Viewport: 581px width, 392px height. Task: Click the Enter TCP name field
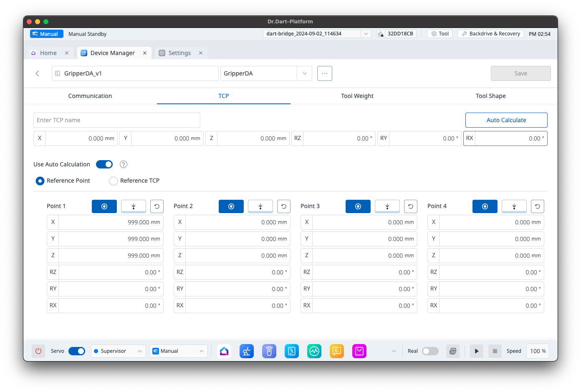click(117, 120)
